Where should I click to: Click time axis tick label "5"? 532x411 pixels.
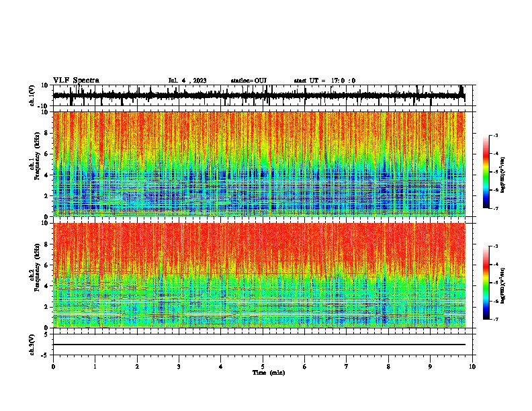tap(263, 367)
